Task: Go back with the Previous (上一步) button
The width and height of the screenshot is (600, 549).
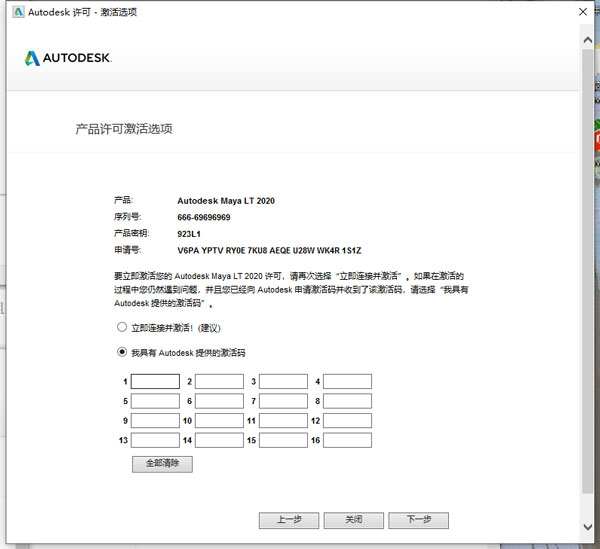Action: click(x=289, y=520)
